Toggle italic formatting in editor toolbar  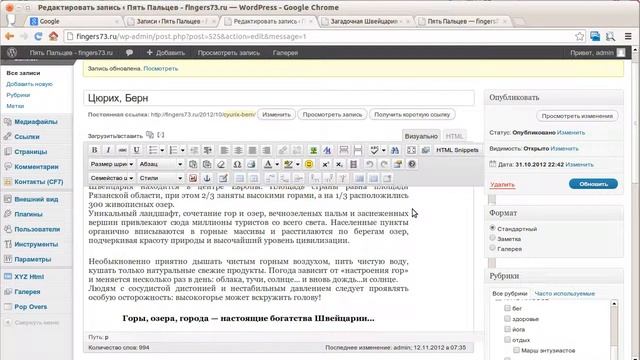point(108,150)
